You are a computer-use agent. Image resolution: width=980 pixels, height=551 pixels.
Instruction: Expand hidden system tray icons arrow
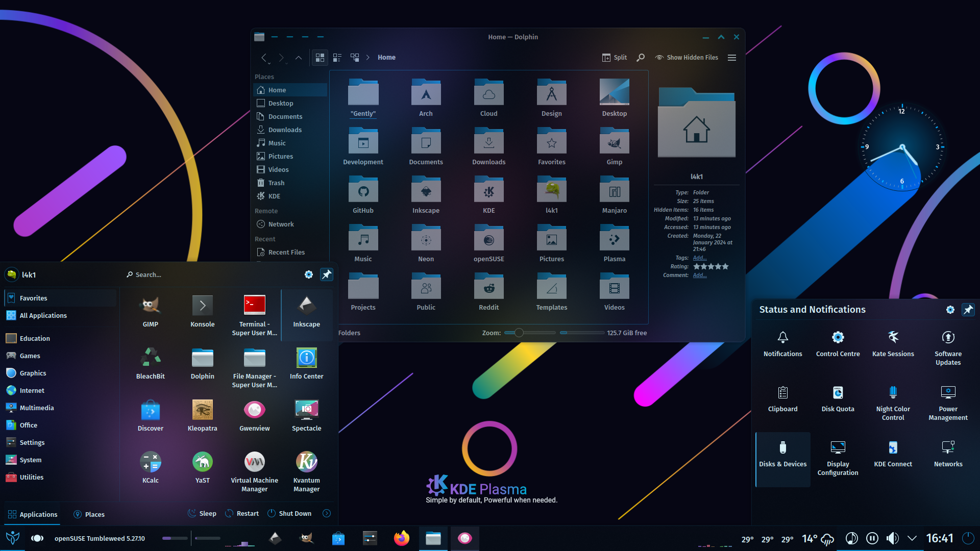click(x=912, y=538)
